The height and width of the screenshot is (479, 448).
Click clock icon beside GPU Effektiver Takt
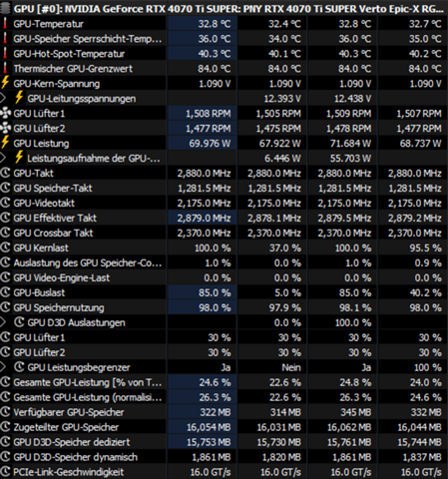5,218
